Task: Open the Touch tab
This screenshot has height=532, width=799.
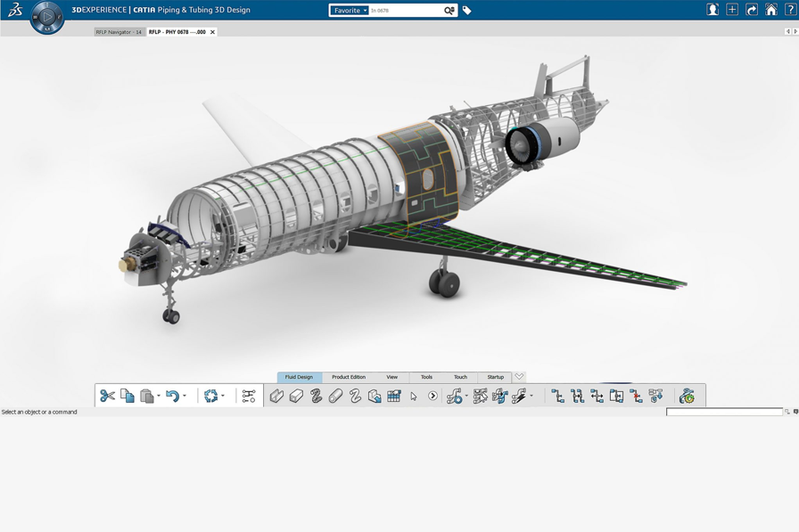Action: click(x=461, y=377)
